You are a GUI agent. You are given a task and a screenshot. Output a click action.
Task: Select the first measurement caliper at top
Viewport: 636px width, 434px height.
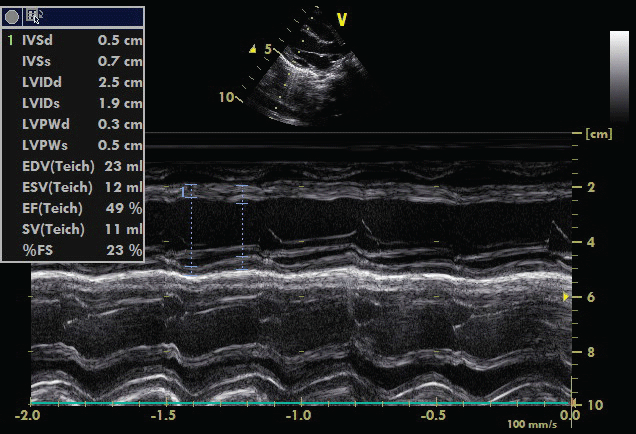pos(189,187)
